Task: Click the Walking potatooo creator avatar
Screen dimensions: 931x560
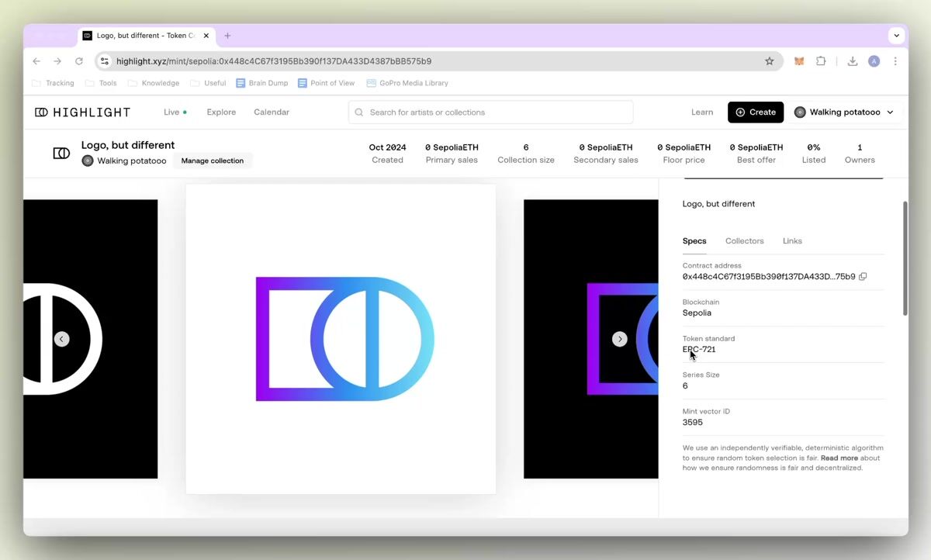Action: [88, 161]
